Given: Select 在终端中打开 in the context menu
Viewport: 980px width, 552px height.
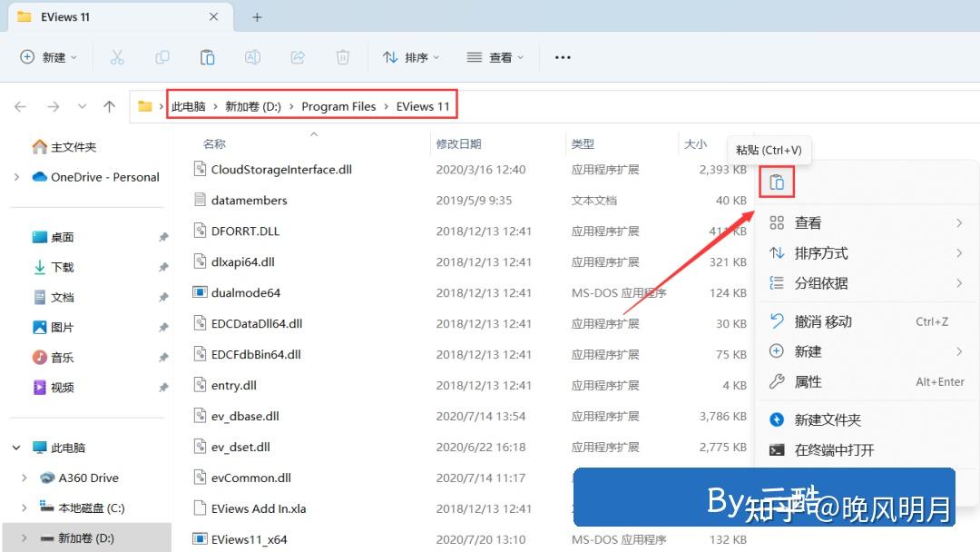Looking at the screenshot, I should click(837, 448).
